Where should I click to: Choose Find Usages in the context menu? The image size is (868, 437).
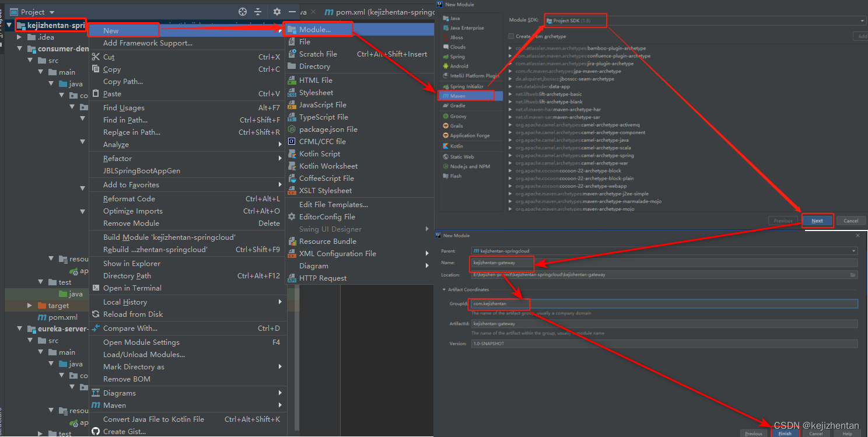tap(124, 107)
